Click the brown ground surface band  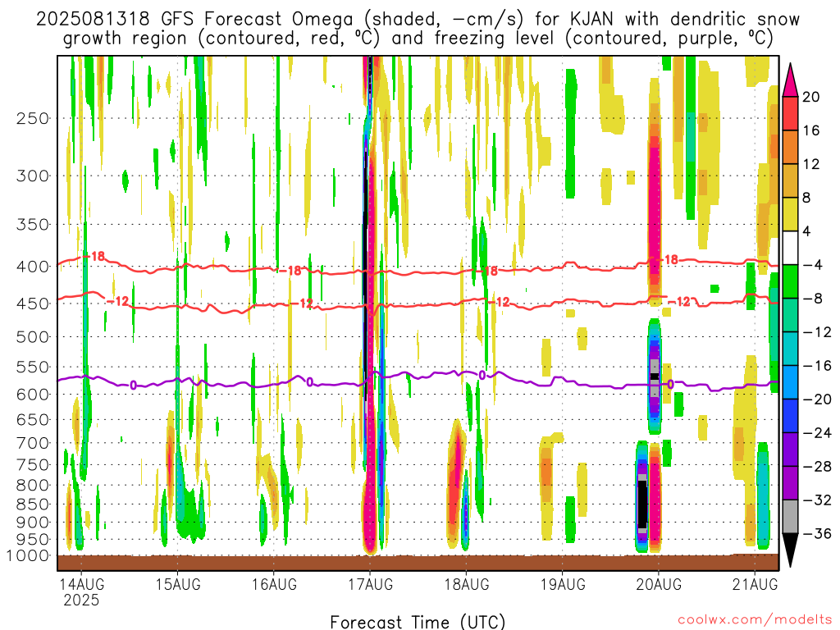click(x=418, y=563)
